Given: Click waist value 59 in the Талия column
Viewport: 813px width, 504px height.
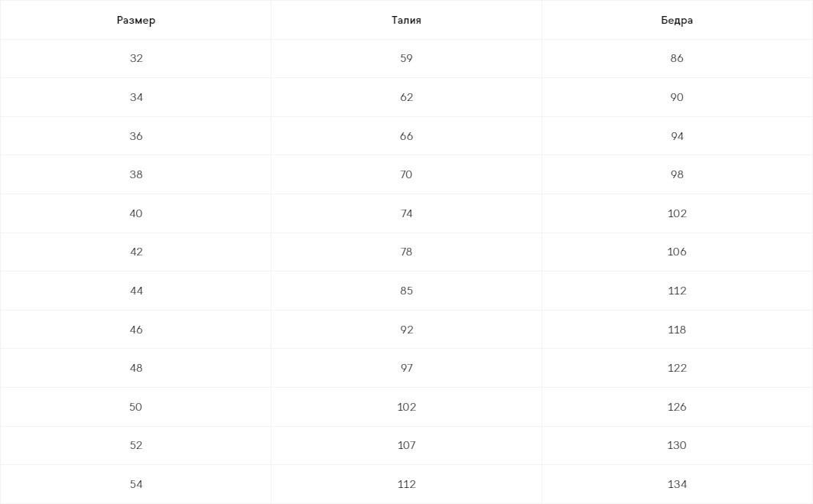Looking at the screenshot, I should coord(406,58).
